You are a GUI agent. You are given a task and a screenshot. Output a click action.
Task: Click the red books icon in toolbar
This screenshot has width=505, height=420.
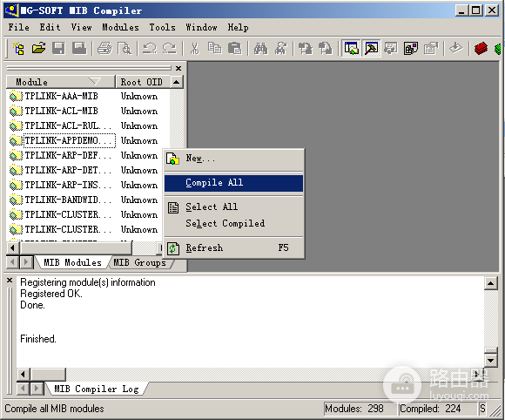tap(481, 49)
